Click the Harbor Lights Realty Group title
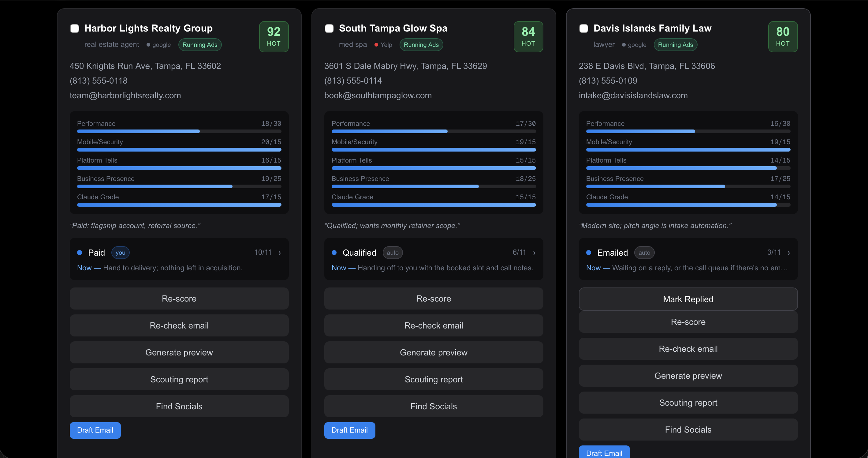This screenshot has height=458, width=868. (x=148, y=28)
